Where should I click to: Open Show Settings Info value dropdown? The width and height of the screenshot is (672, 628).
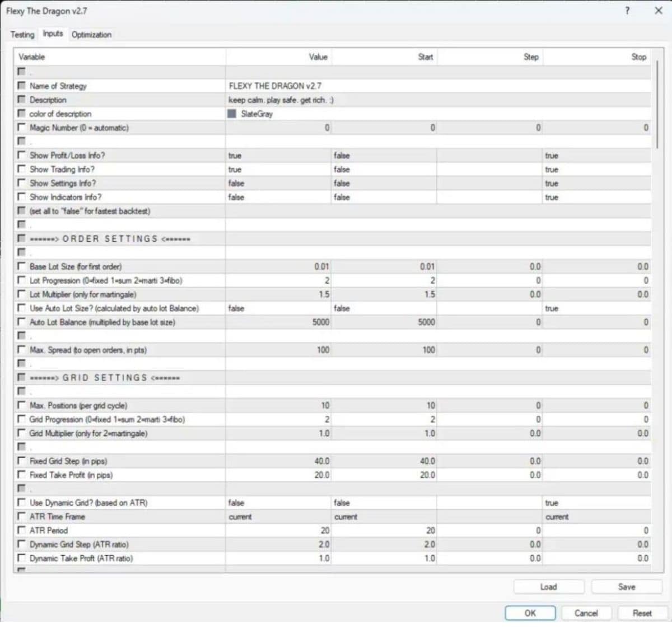point(278,183)
